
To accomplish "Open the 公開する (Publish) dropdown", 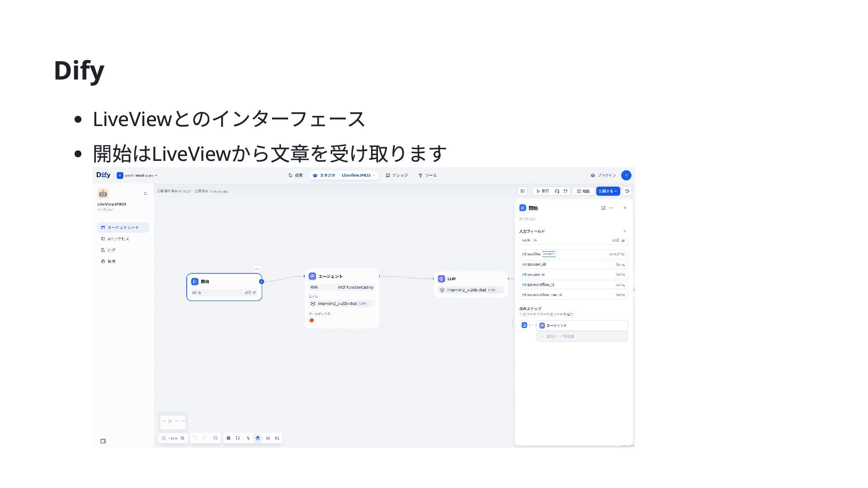I will [608, 191].
